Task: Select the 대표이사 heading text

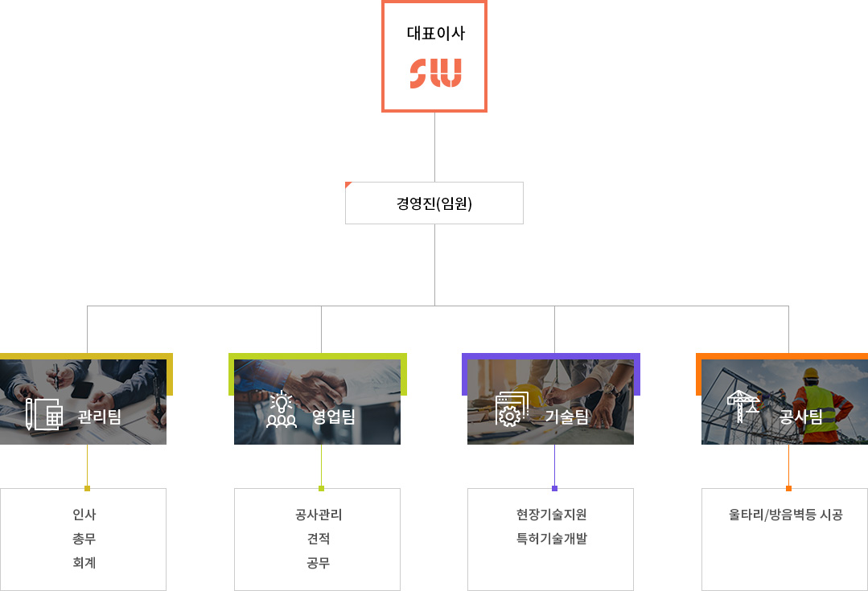Action: point(436,33)
